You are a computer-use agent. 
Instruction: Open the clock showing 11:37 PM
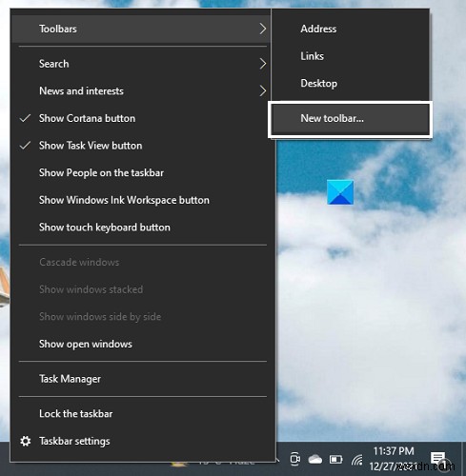pos(394,459)
